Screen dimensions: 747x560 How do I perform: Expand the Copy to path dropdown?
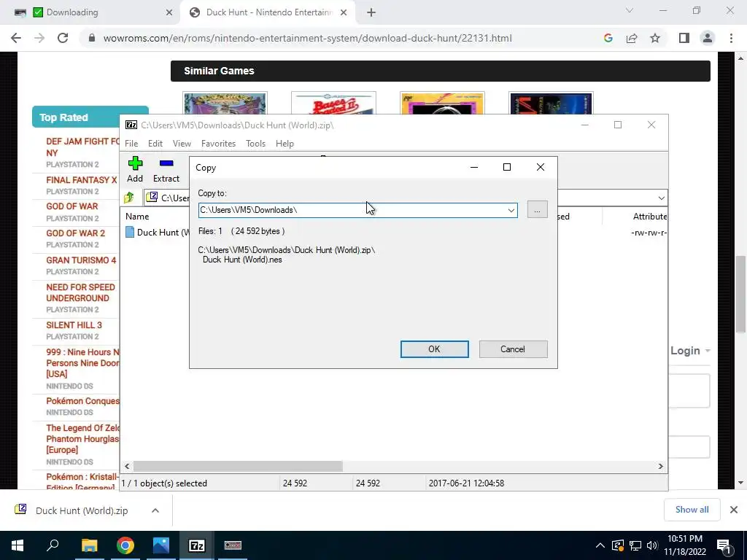(511, 210)
